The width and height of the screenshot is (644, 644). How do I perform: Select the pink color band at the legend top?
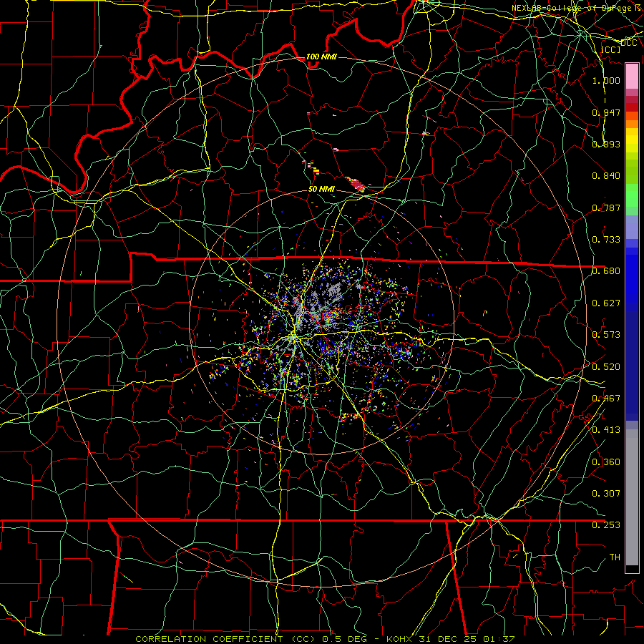[632, 77]
